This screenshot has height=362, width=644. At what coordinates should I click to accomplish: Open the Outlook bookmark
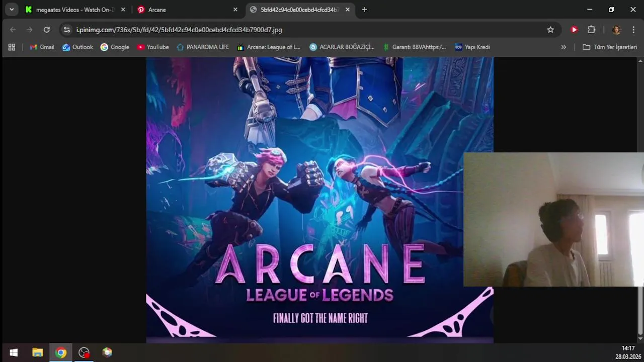tap(78, 47)
